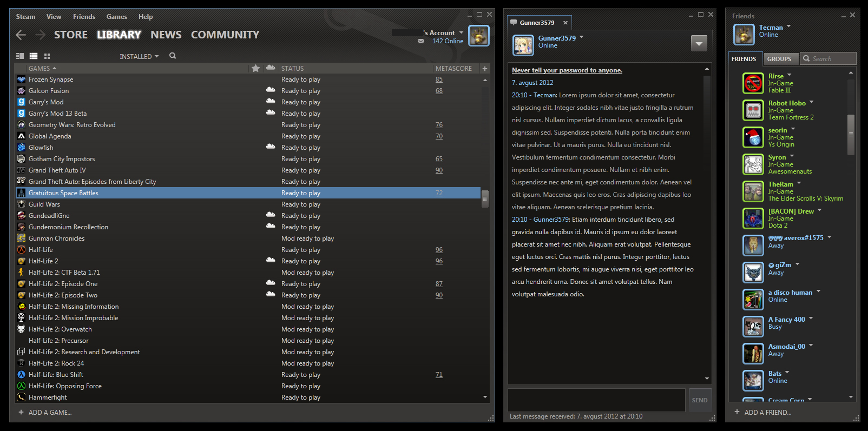
Task: Click the chat message input box
Action: tap(596, 400)
